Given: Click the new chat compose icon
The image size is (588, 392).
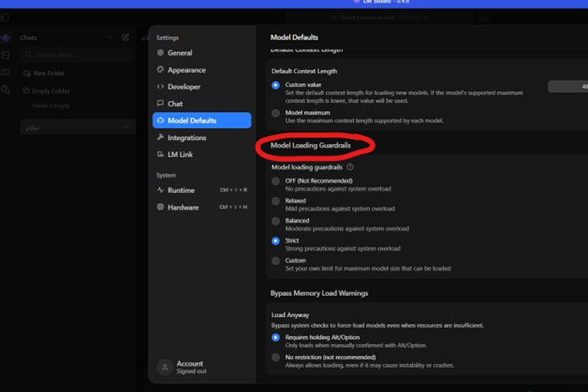Looking at the screenshot, I should click(126, 38).
